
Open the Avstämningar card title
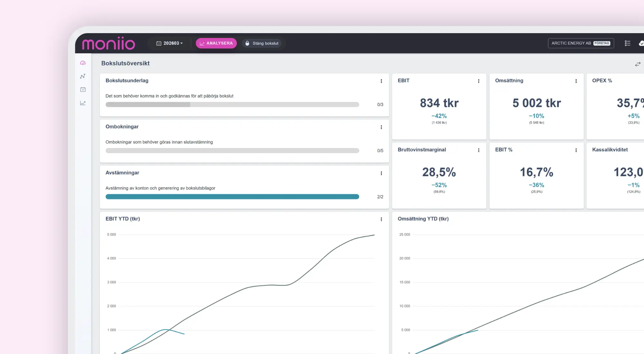pos(122,173)
